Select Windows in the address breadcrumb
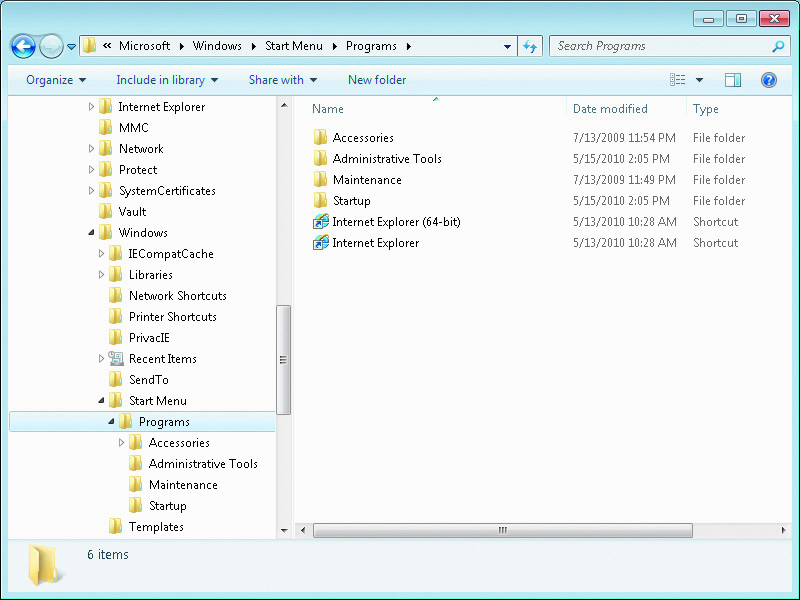The height and width of the screenshot is (600, 800). pos(217,46)
